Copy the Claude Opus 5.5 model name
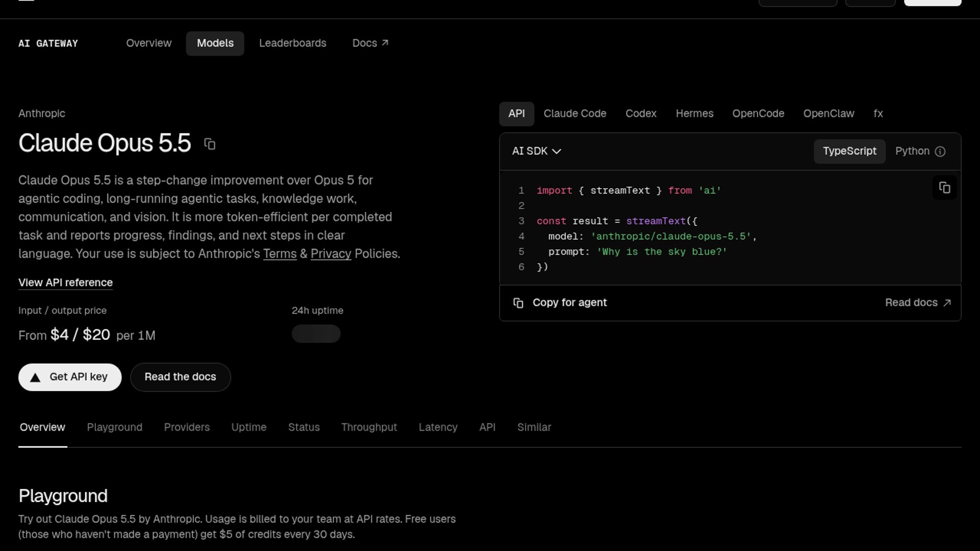The width and height of the screenshot is (980, 551). click(x=210, y=144)
